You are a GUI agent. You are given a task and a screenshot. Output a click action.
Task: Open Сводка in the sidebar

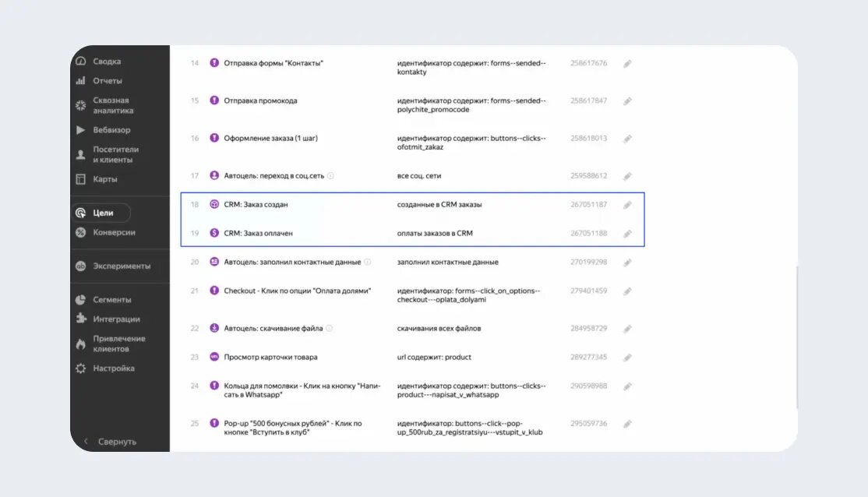point(107,62)
